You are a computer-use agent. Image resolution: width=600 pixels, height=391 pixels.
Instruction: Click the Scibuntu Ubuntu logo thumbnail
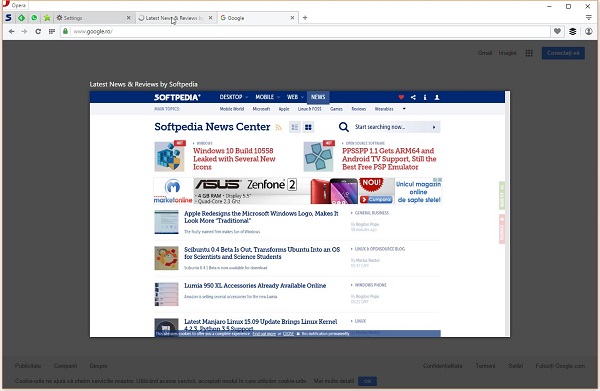point(166,258)
